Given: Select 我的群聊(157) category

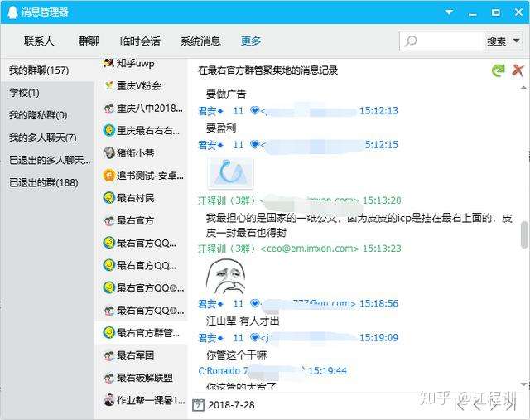Looking at the screenshot, I should coord(47,70).
